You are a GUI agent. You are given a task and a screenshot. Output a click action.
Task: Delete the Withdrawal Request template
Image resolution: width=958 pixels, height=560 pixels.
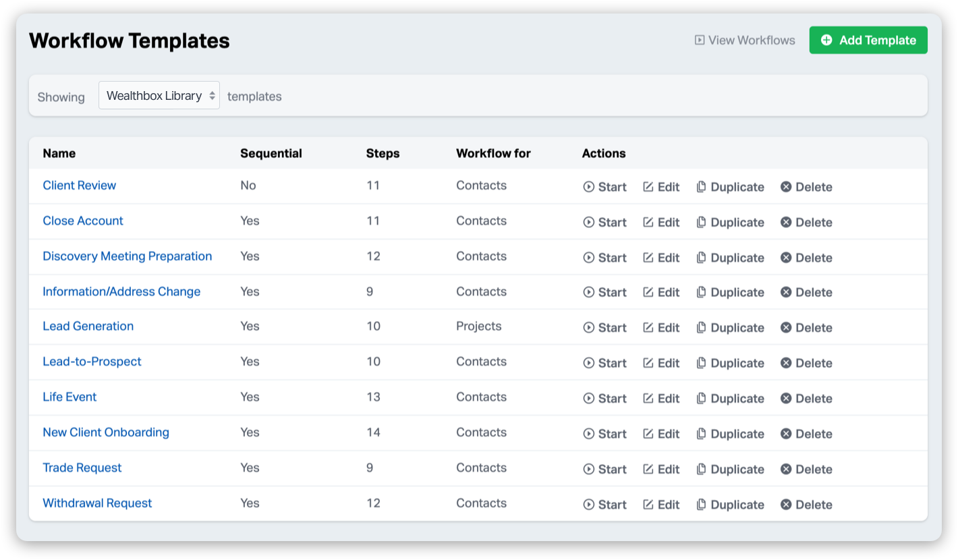[806, 505]
